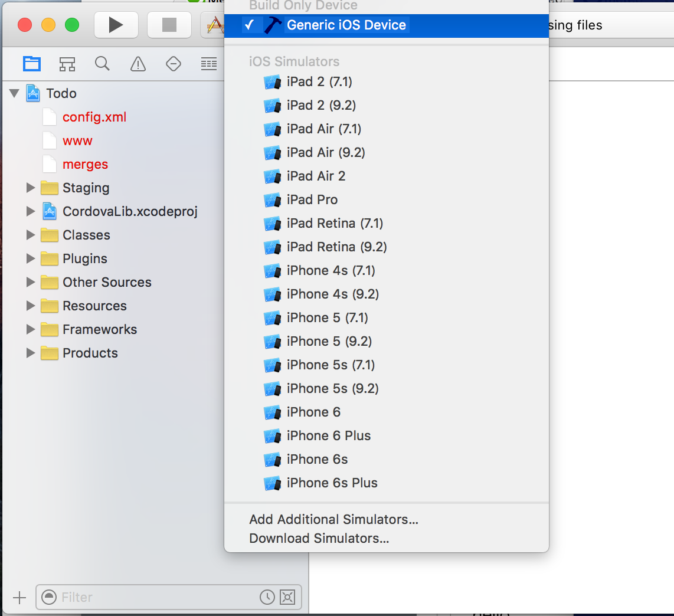
Task: Click the Run (play) button
Action: pyautogui.click(x=116, y=25)
